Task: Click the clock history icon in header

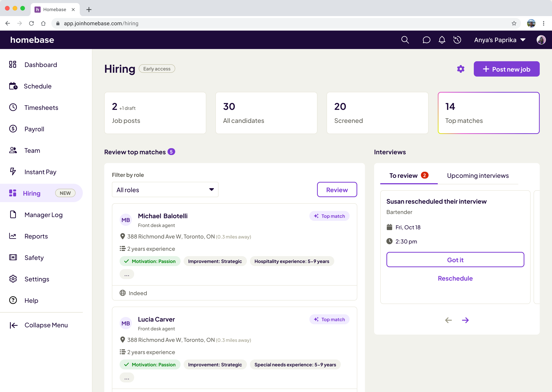Action: pos(457,40)
